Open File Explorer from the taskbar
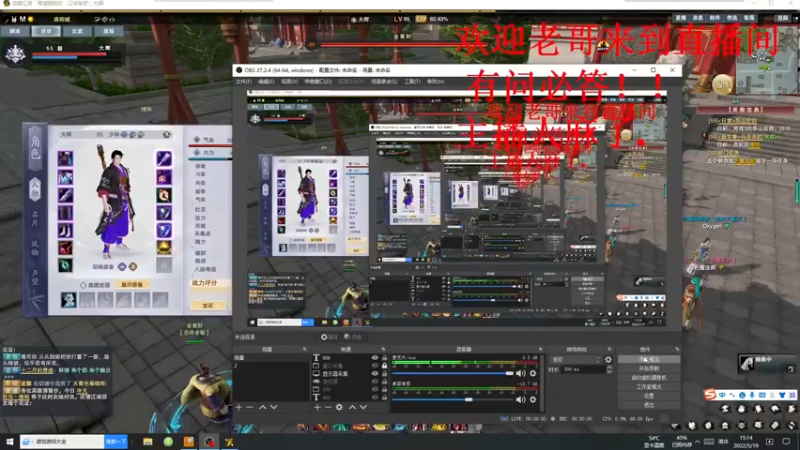Screen dimensions: 800x450 pos(147,442)
